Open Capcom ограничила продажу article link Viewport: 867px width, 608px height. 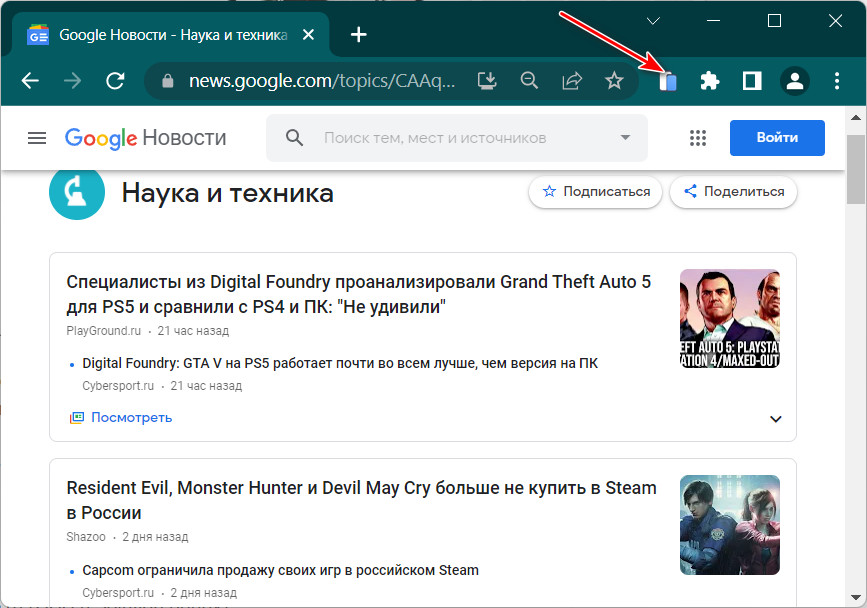tap(280, 570)
